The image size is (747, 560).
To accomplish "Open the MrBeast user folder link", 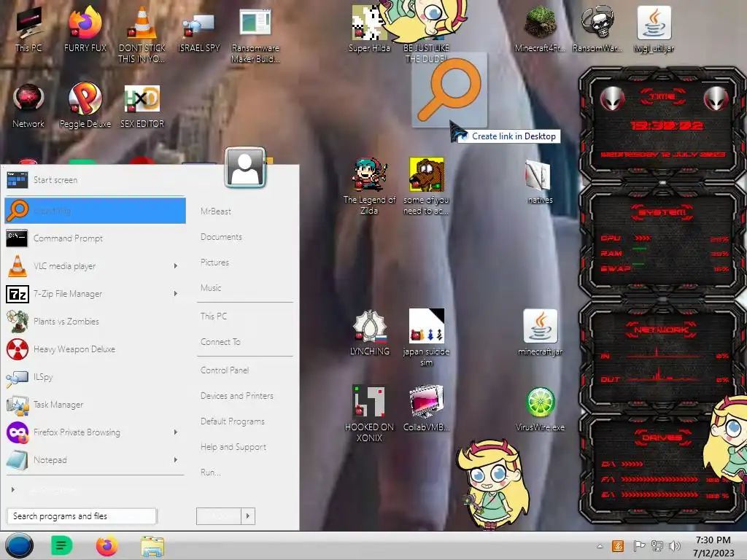I will pos(216,211).
